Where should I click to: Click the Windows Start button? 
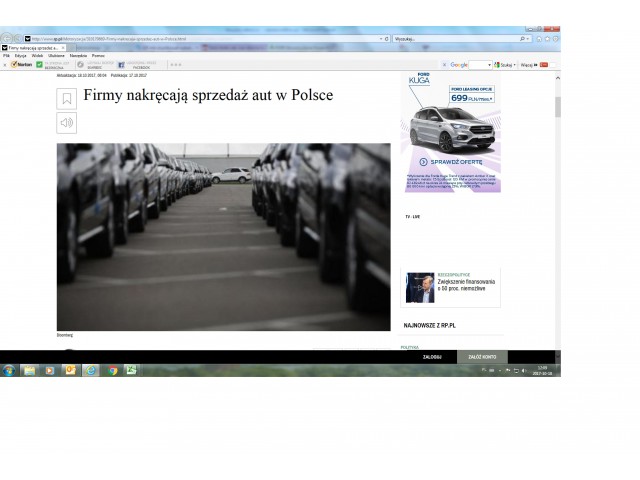[9, 370]
